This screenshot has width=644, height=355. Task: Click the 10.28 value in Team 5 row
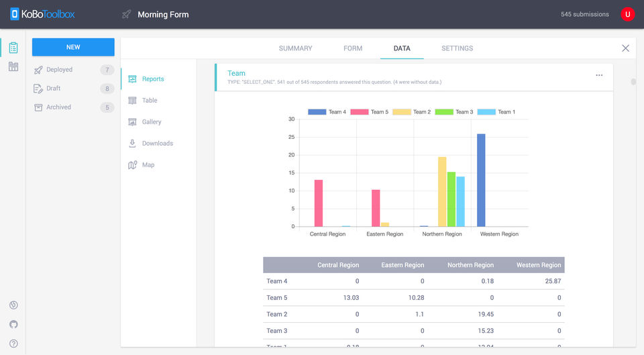pyautogui.click(x=416, y=297)
